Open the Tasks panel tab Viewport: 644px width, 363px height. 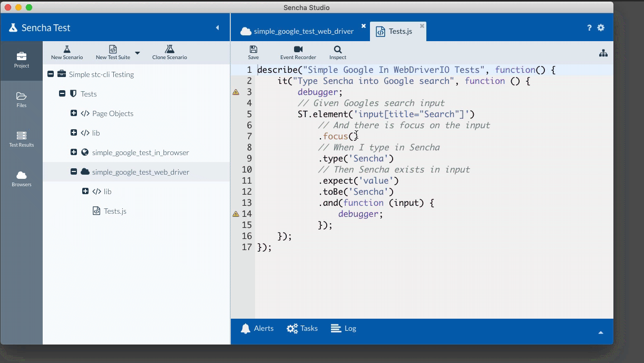(x=302, y=328)
